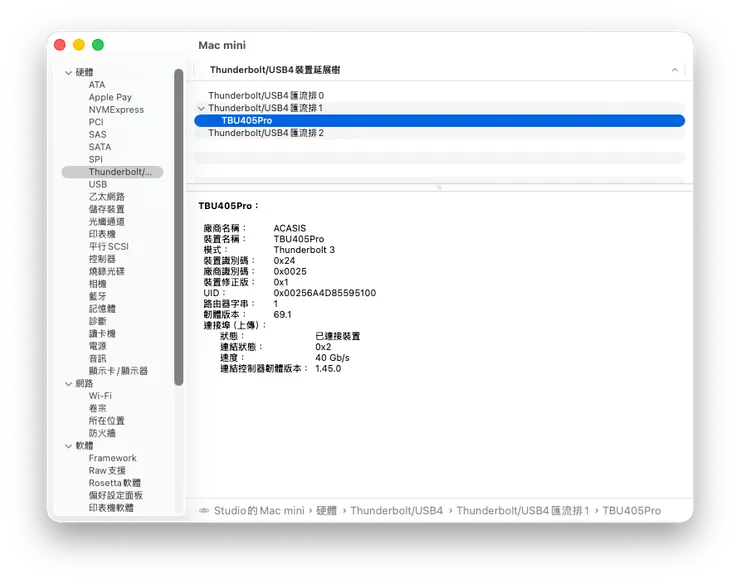Select 音訊 in the sidebar
The image size is (740, 584).
pyautogui.click(x=97, y=358)
